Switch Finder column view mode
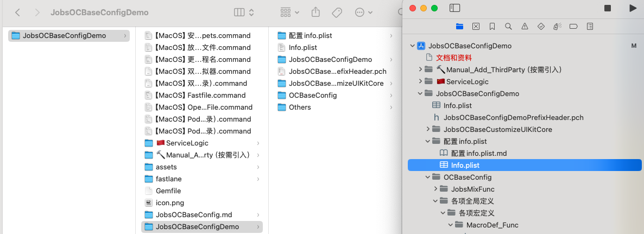This screenshot has width=644, height=234. 244,12
